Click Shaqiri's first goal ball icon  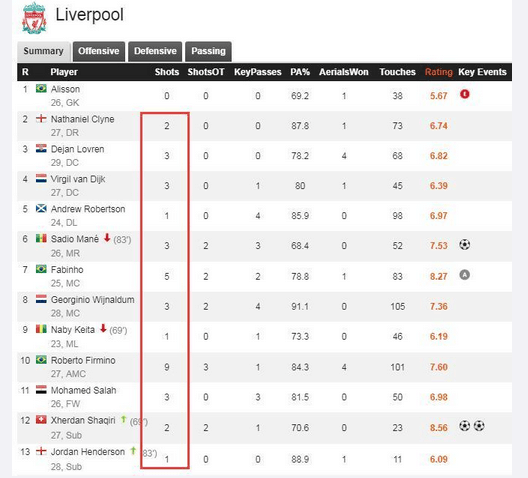point(465,426)
